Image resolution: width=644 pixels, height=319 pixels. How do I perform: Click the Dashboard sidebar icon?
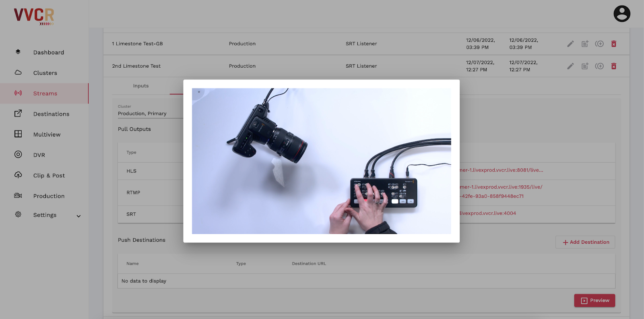(18, 52)
